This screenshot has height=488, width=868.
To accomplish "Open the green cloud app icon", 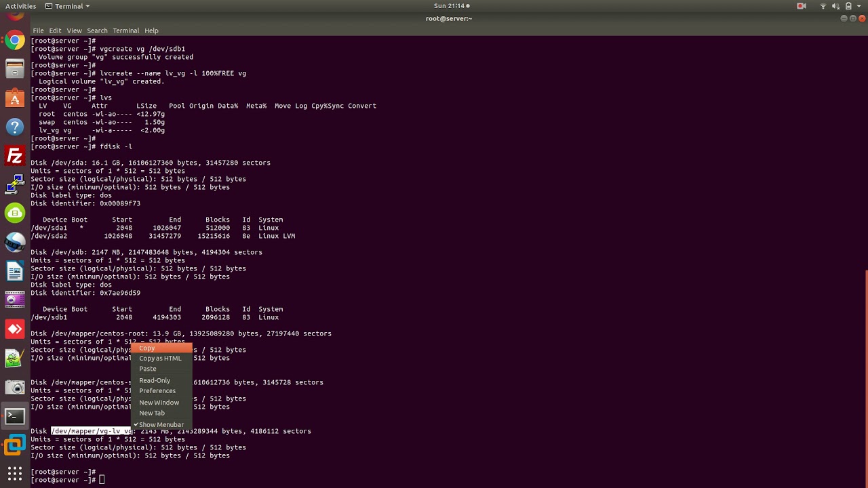I will click(14, 213).
